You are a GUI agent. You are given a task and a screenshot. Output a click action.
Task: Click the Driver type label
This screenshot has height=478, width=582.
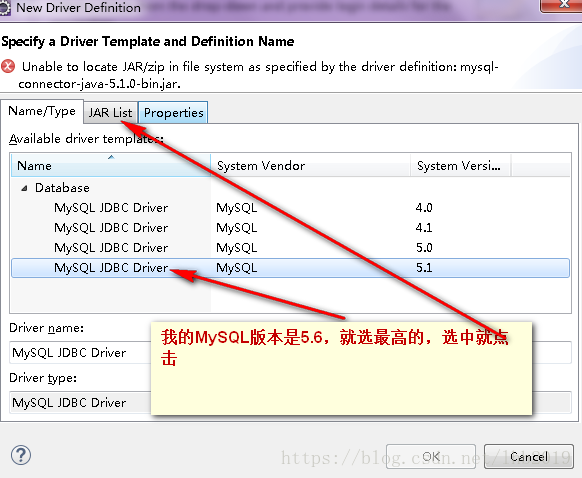(43, 378)
